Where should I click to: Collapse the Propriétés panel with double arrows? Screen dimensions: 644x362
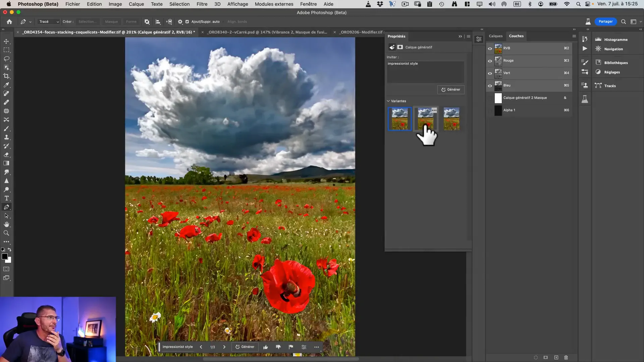point(460,36)
